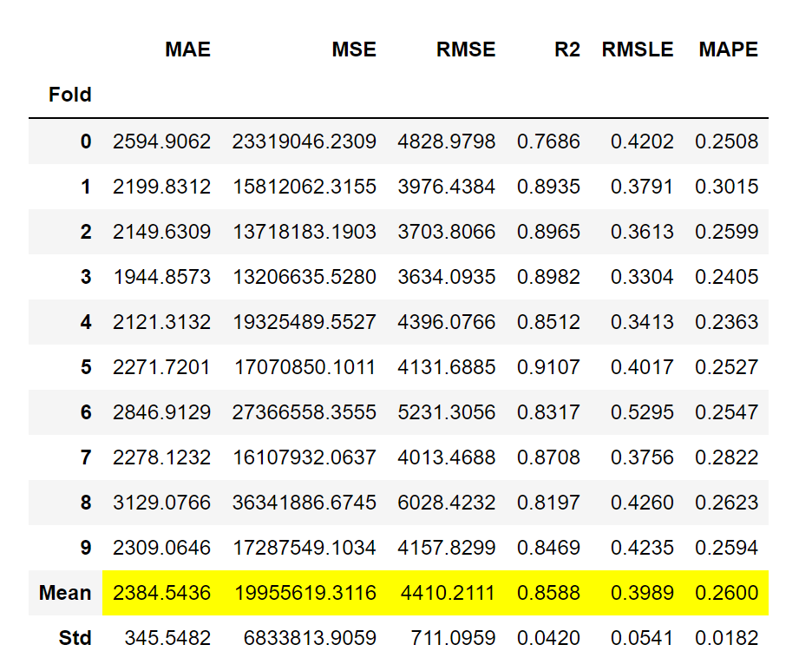
Task: Click the MSE column header
Action: pos(354,49)
